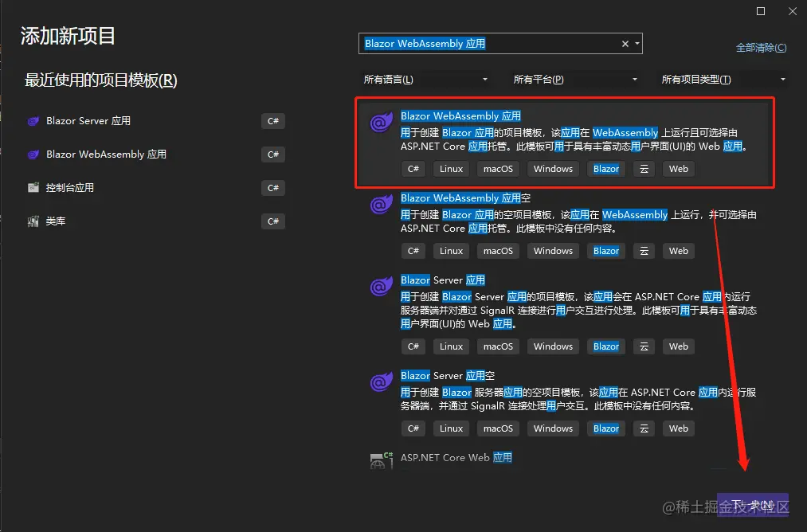Click 云 tag under Blazor Server 应用
The height and width of the screenshot is (532, 807).
(x=644, y=346)
